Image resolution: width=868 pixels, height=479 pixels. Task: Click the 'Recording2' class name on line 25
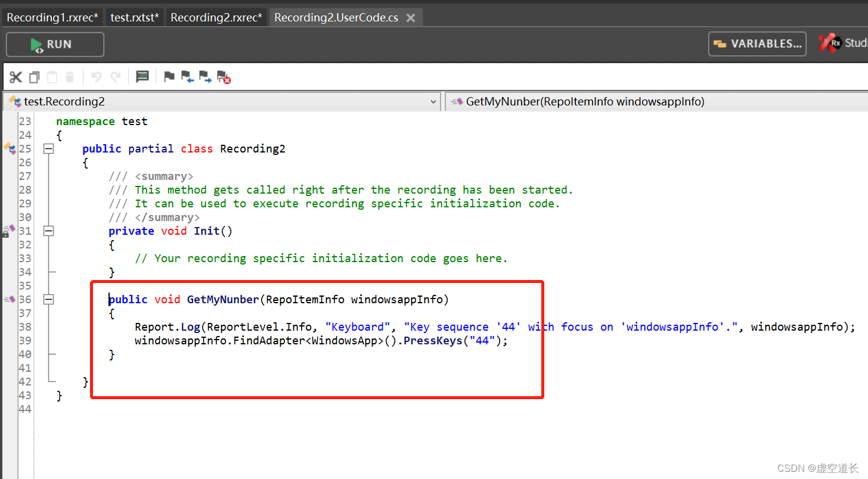(x=253, y=149)
